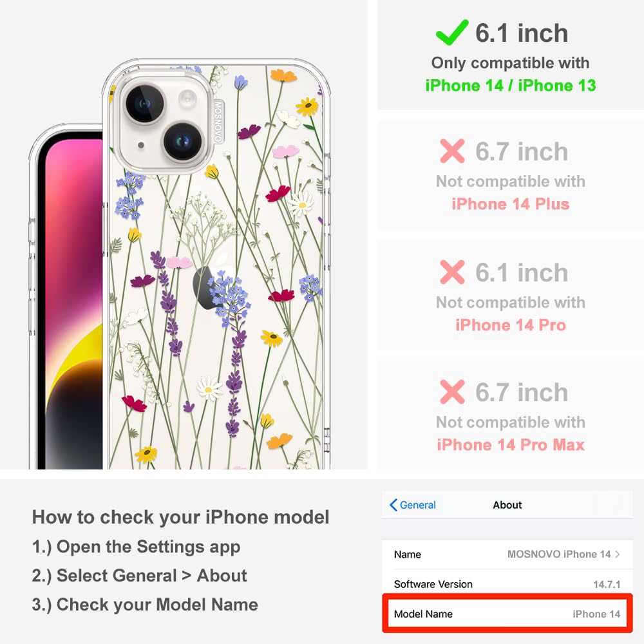Click the How to check your iPhone model heading
Viewport: 644px width, 644px height.
click(180, 517)
